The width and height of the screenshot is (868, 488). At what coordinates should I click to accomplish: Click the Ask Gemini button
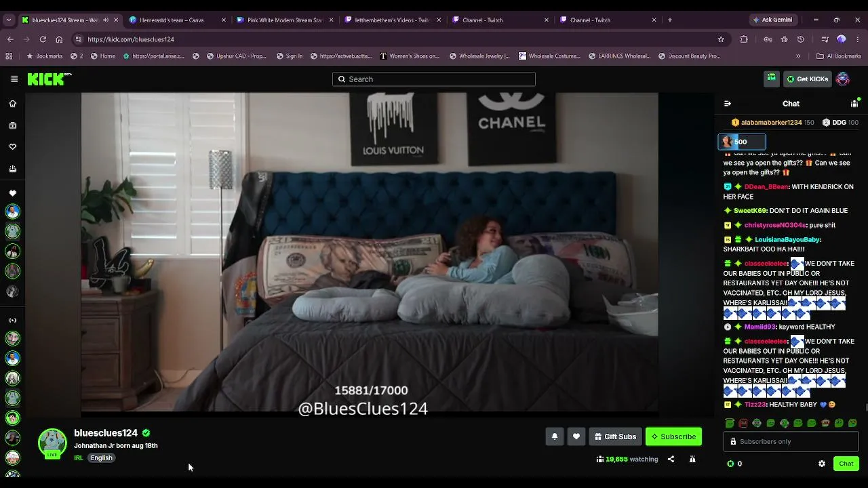click(772, 20)
